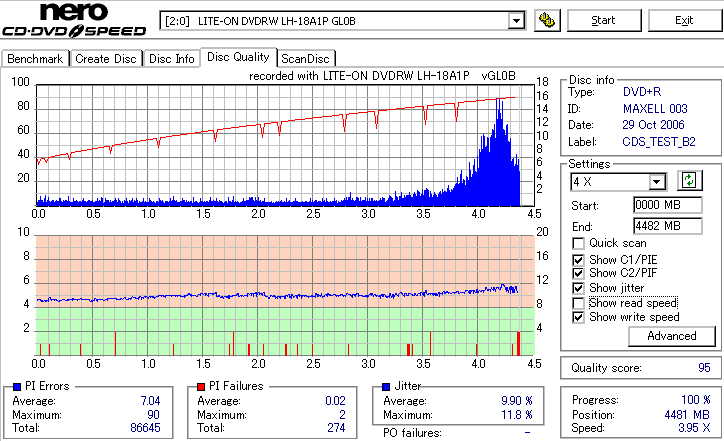Click the Exit button
Image resolution: width=724 pixels, height=441 pixels.
(684, 21)
